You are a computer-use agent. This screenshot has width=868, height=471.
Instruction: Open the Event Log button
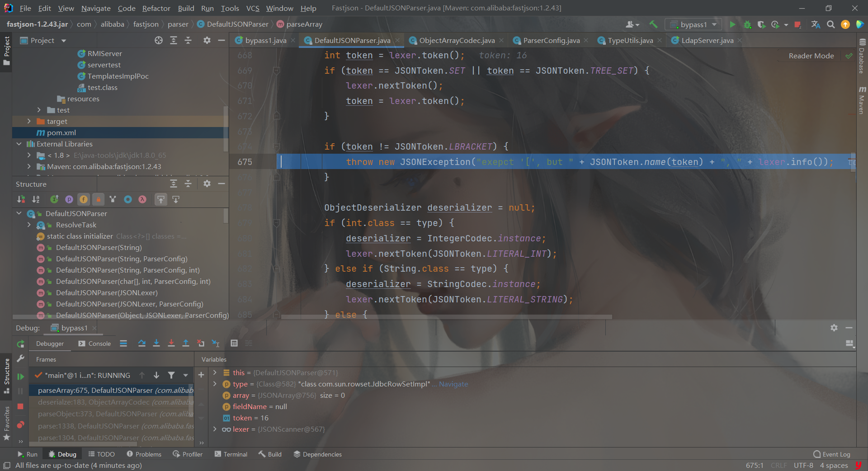click(x=832, y=454)
